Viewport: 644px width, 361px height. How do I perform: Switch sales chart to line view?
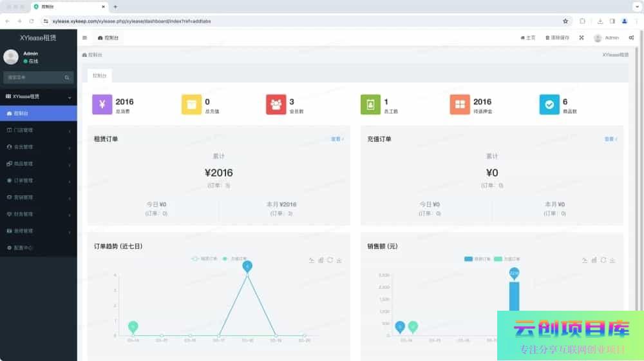coord(585,260)
